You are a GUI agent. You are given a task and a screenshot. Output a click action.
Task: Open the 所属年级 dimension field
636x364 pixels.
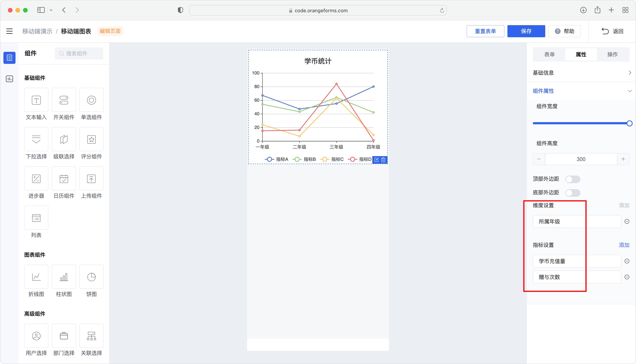[x=577, y=221]
